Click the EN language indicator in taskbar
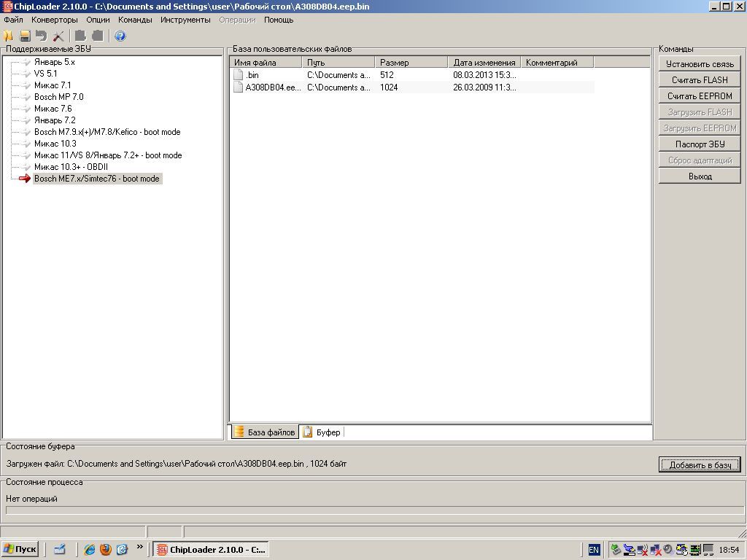747x560 pixels. [x=594, y=550]
